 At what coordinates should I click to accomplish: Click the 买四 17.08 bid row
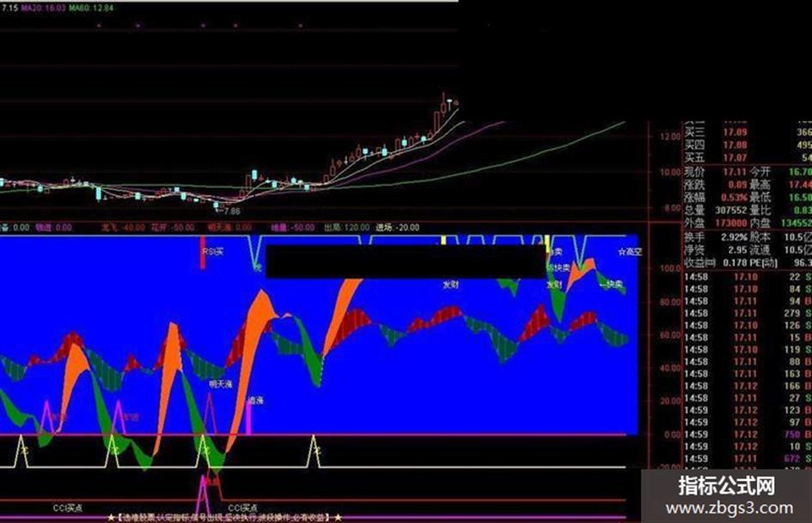748,145
